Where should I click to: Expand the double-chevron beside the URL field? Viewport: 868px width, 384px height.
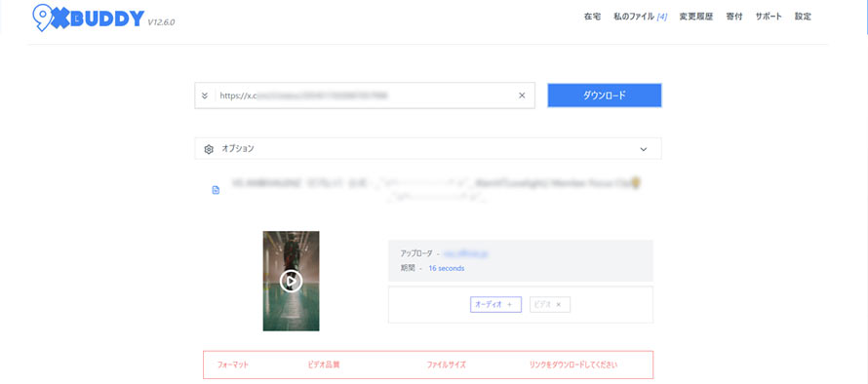[204, 96]
